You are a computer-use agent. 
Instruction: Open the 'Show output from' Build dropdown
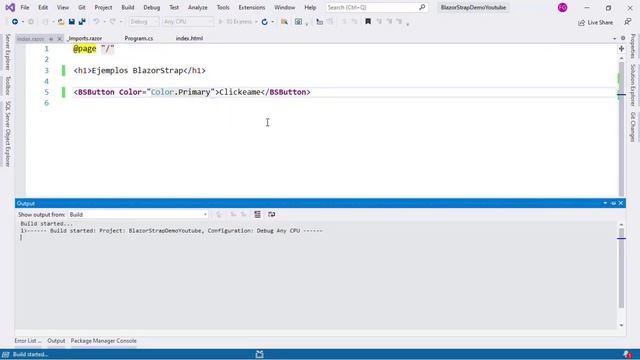(138, 214)
